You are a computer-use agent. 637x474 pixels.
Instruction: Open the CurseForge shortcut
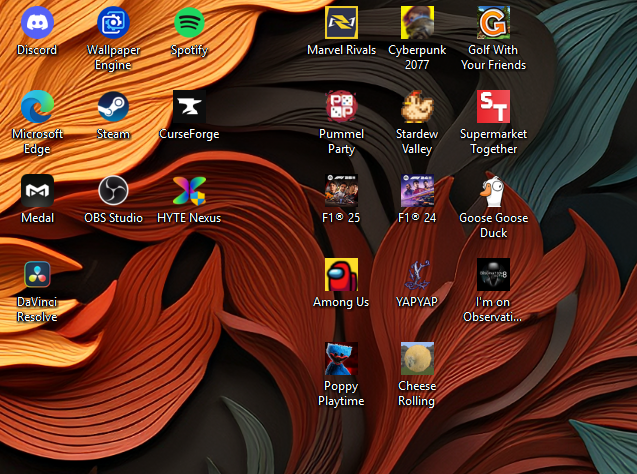[x=189, y=107]
